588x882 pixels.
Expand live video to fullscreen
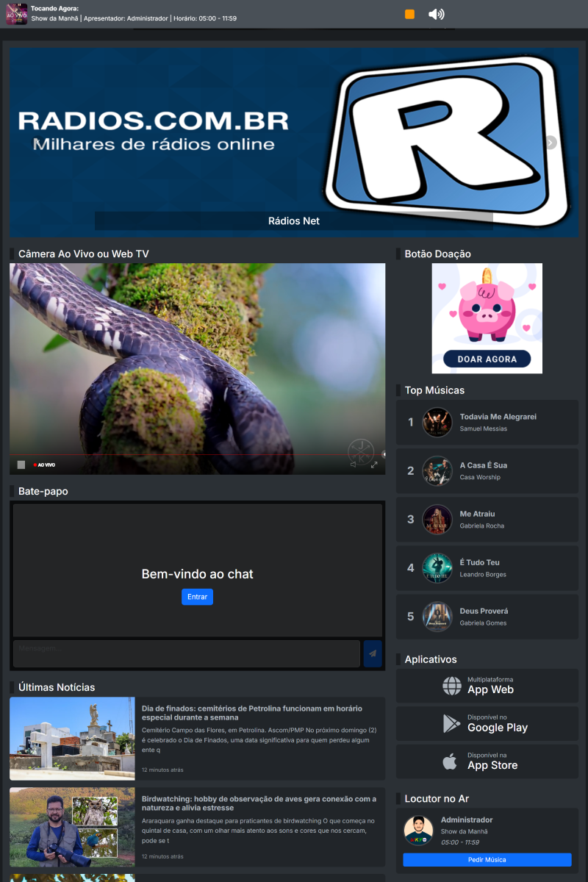tap(374, 465)
